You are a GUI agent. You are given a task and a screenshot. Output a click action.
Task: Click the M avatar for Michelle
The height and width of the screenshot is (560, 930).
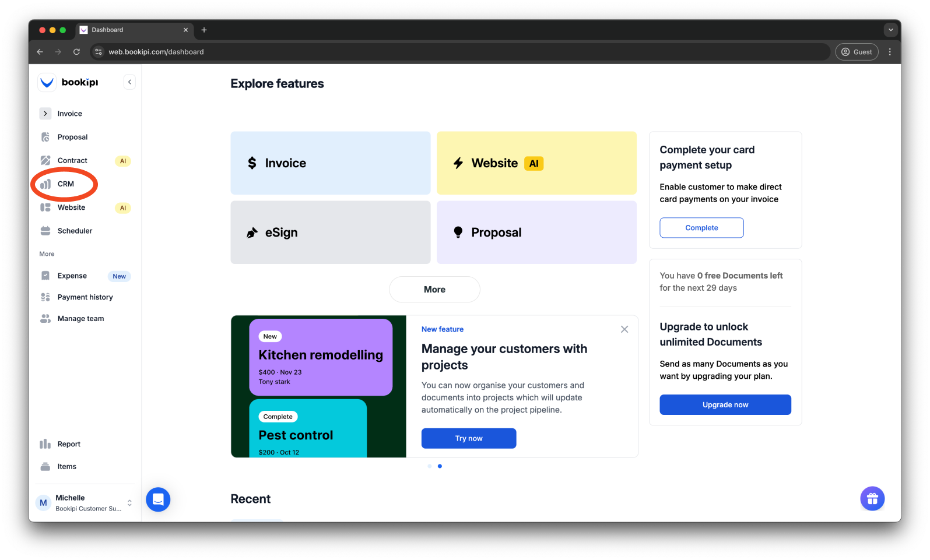43,503
